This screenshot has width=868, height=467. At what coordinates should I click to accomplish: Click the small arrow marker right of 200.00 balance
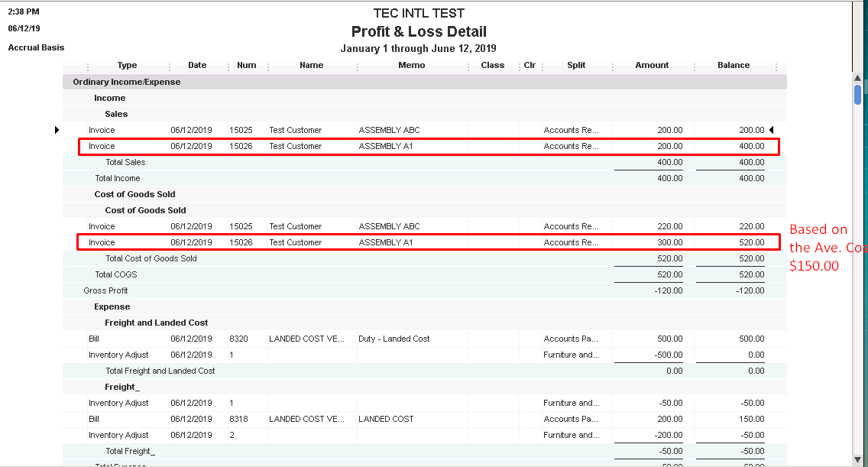pyautogui.click(x=771, y=130)
